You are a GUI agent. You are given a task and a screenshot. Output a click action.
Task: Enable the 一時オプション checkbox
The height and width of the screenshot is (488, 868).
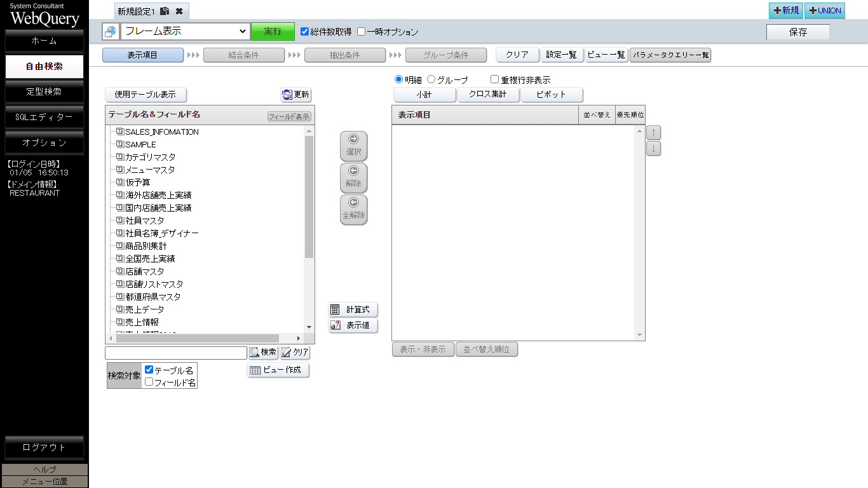point(361,30)
